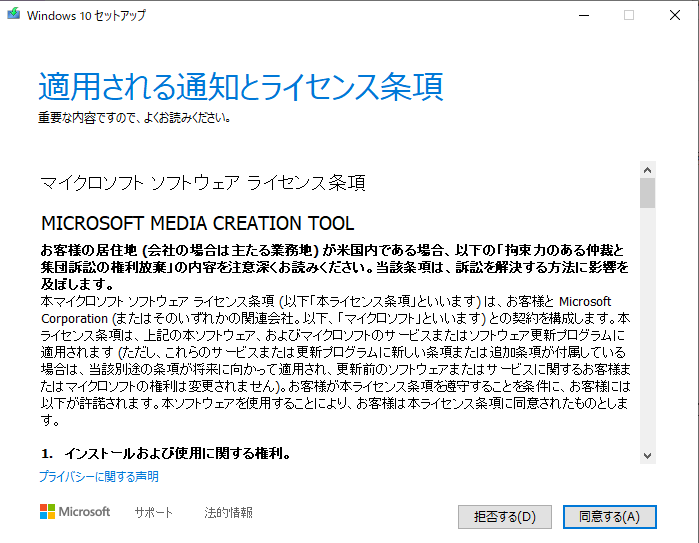
Task: Click the Windows 10 Setup title bar icon
Action: pyautogui.click(x=14, y=14)
